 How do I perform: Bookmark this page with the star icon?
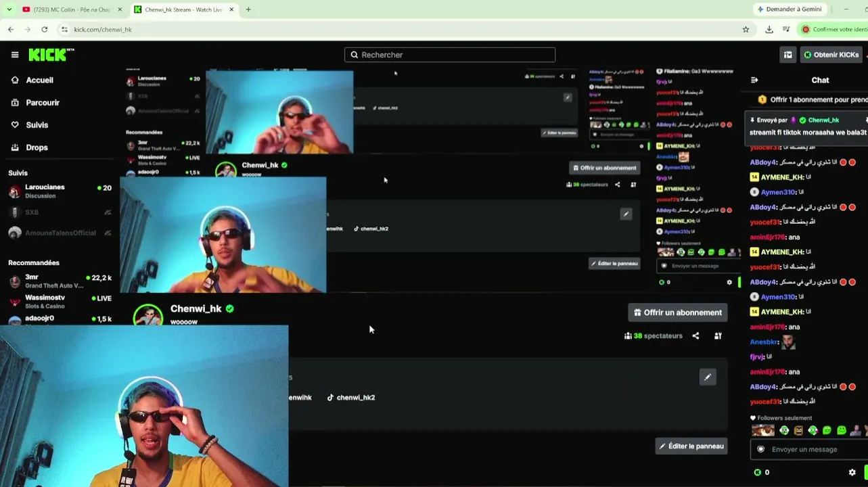(746, 29)
